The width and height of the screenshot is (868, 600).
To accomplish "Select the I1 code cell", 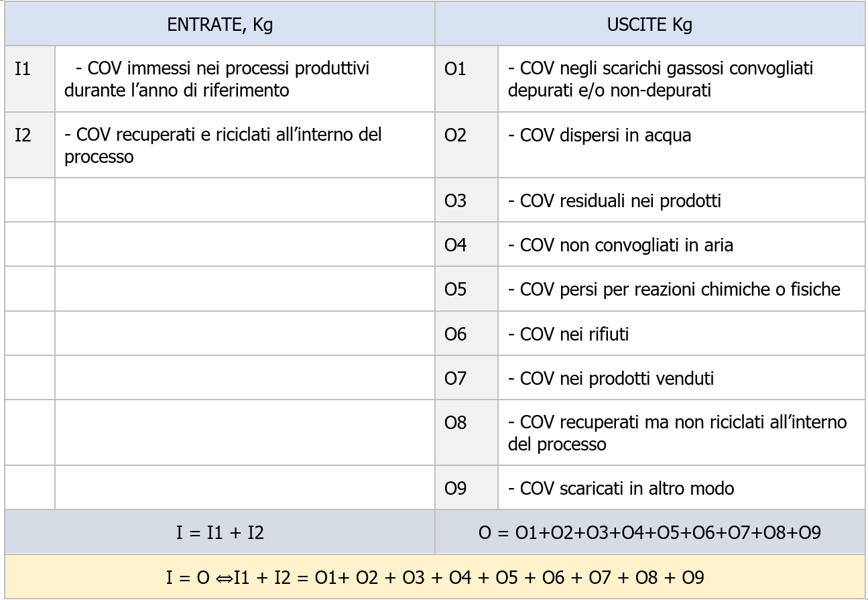I will pos(29,78).
